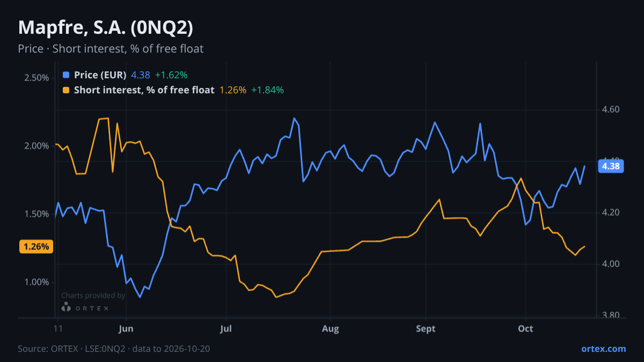This screenshot has height=362, width=644.
Task: Click the 1.50% left axis label
Action: click(36, 214)
